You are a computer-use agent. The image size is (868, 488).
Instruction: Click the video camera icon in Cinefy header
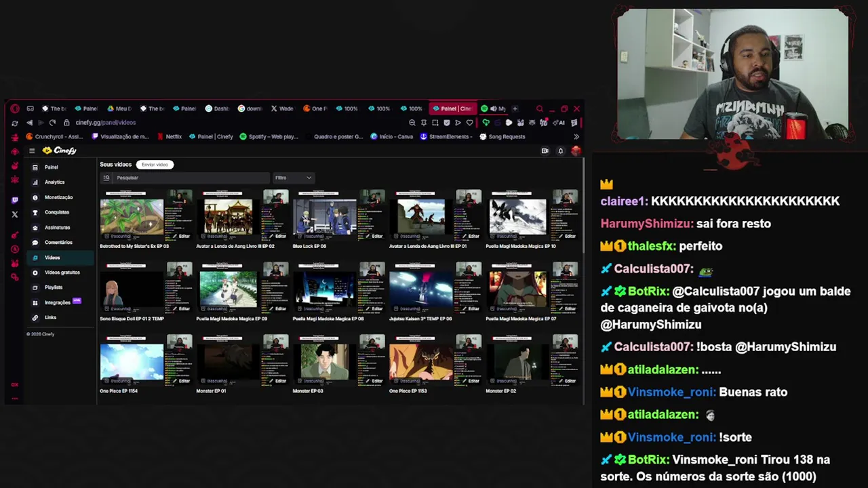tap(545, 151)
